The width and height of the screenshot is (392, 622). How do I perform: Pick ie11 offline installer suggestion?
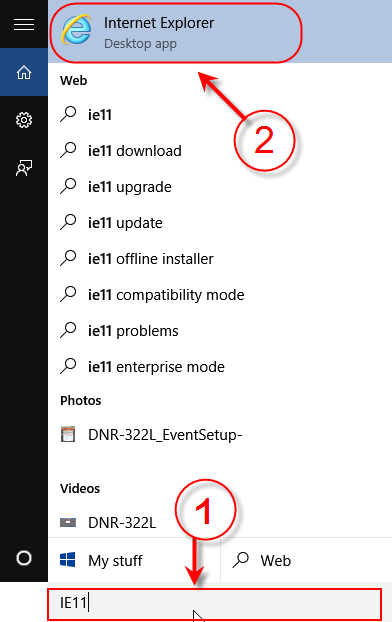pyautogui.click(x=220, y=259)
